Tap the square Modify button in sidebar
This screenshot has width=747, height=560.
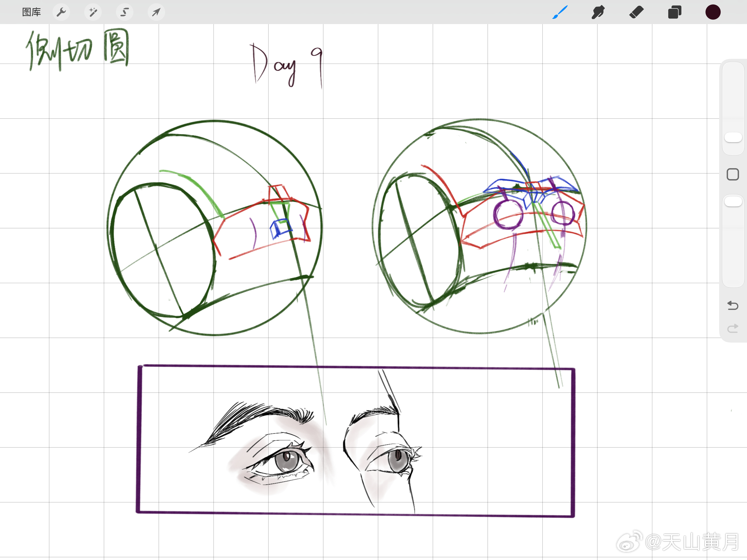coord(733,175)
